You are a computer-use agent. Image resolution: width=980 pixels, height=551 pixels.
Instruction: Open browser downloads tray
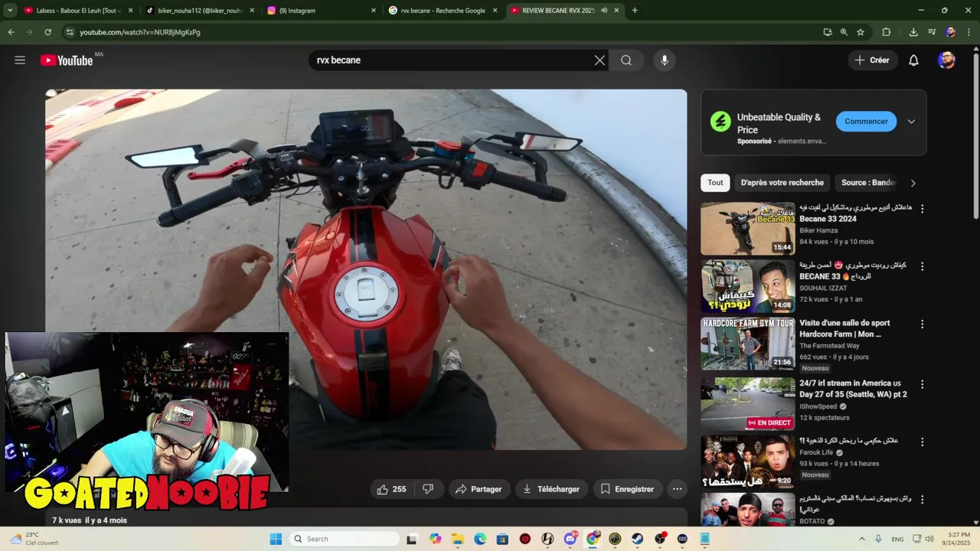click(x=913, y=32)
